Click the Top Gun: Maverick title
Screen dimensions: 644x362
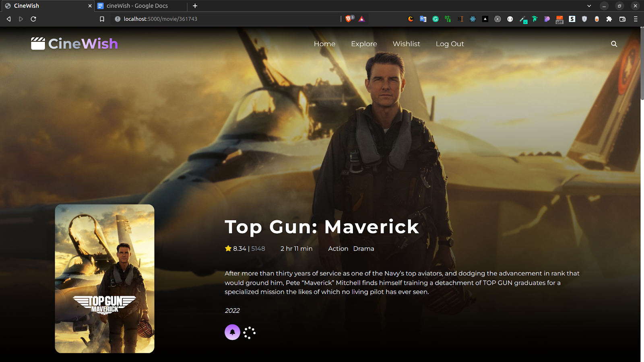322,227
